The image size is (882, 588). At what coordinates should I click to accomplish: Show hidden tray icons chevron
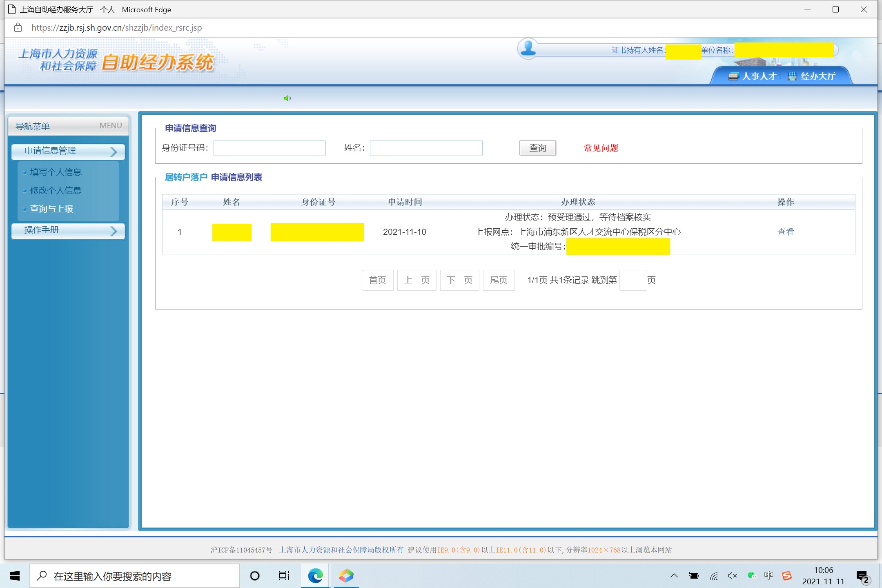(x=674, y=576)
